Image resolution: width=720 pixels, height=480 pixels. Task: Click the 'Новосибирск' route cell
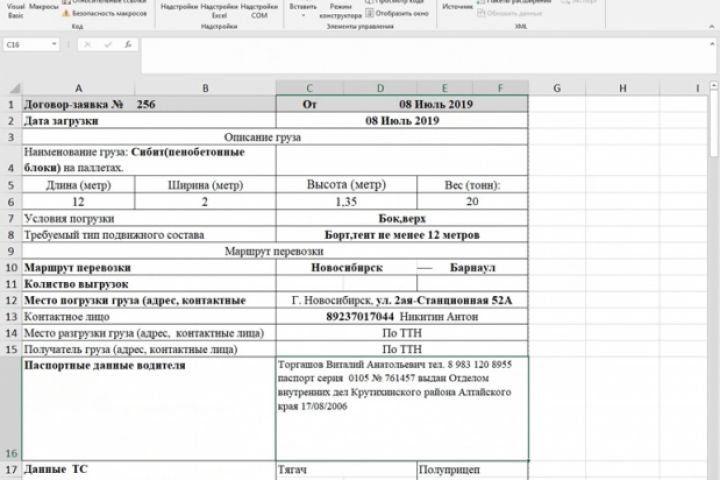[346, 267]
